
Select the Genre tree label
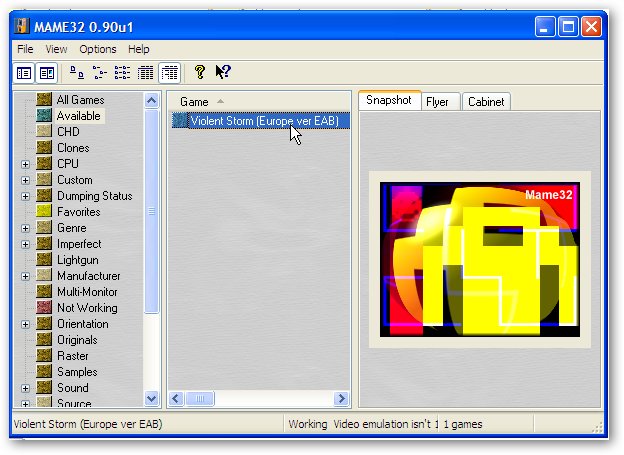(72, 228)
